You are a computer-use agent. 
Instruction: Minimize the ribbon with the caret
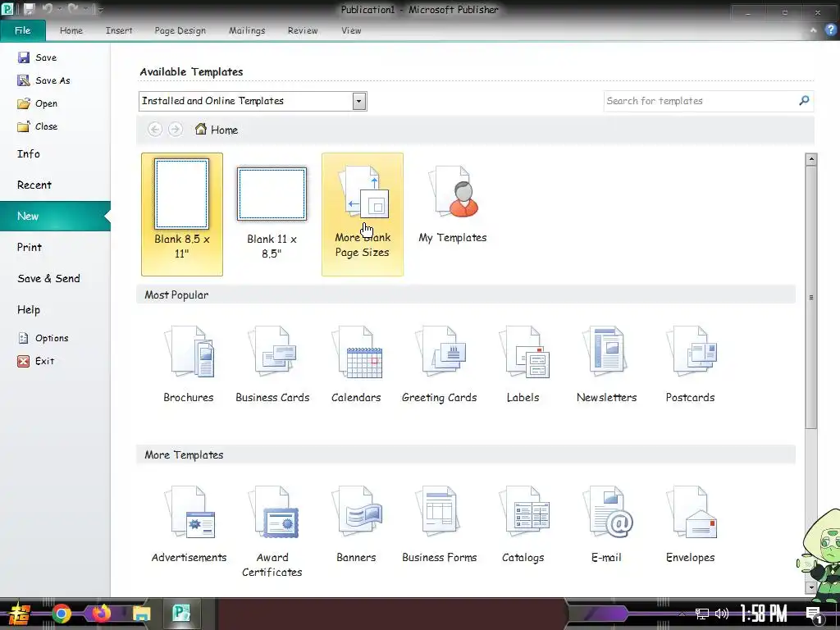coord(813,30)
